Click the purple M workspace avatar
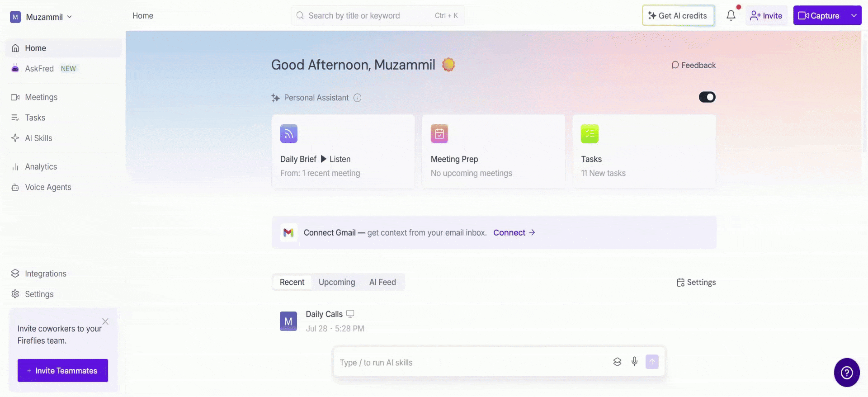868x397 pixels. [x=15, y=17]
